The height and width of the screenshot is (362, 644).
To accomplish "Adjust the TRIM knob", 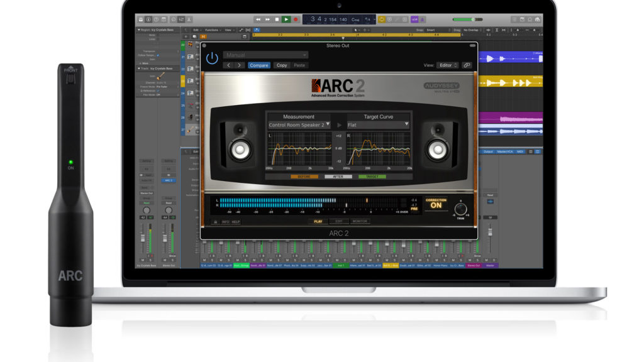I will 460,209.
